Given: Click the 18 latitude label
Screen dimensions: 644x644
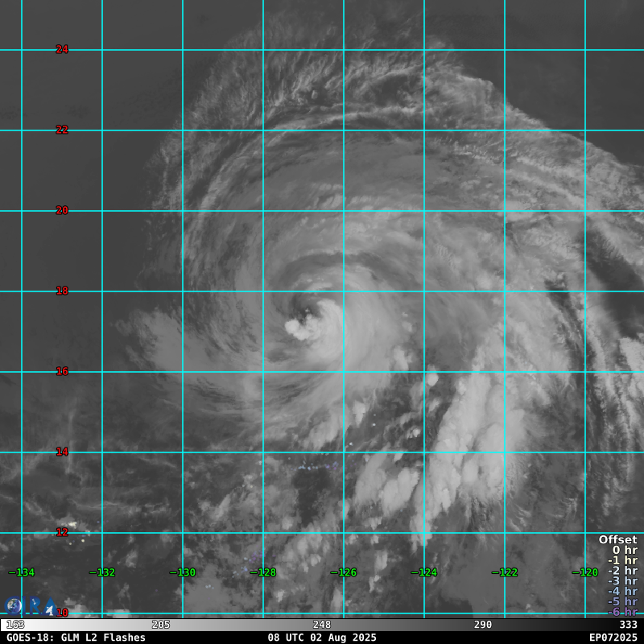Looking at the screenshot, I should [62, 291].
